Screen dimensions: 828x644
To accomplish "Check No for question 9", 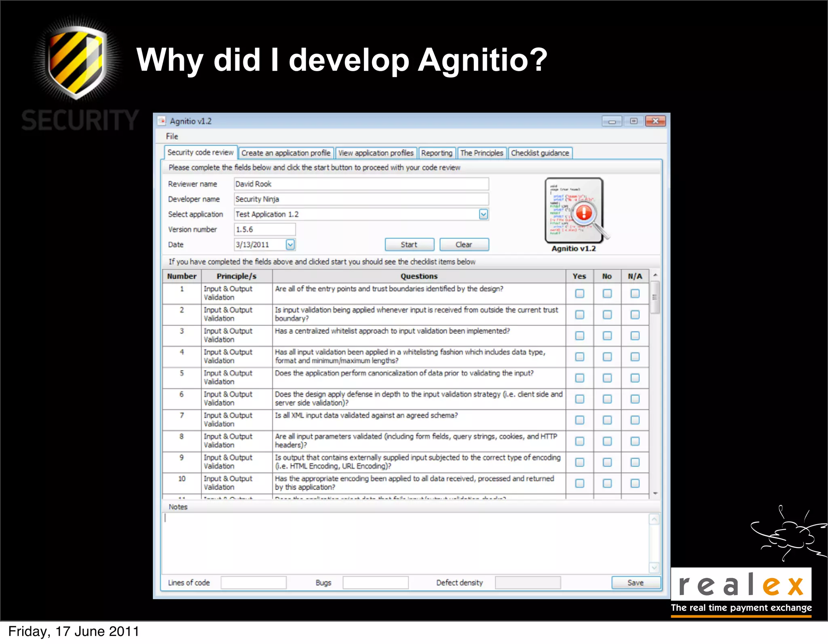I will 607,462.
